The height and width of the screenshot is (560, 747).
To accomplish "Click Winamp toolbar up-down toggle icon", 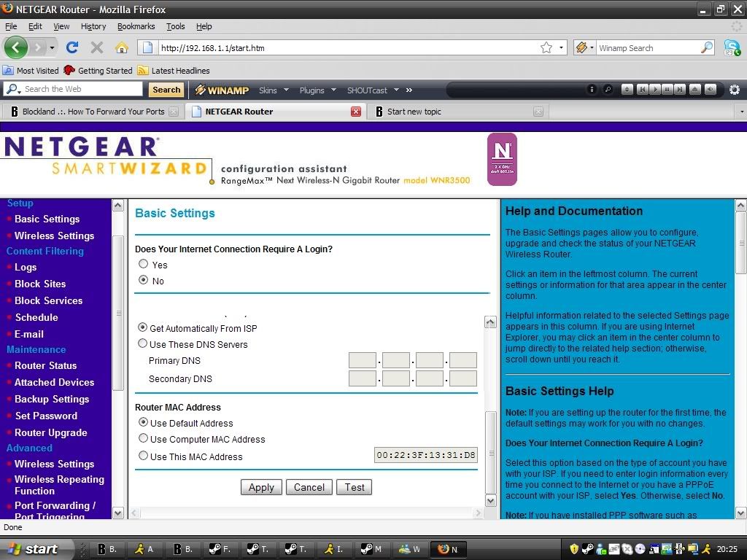I will click(x=627, y=90).
